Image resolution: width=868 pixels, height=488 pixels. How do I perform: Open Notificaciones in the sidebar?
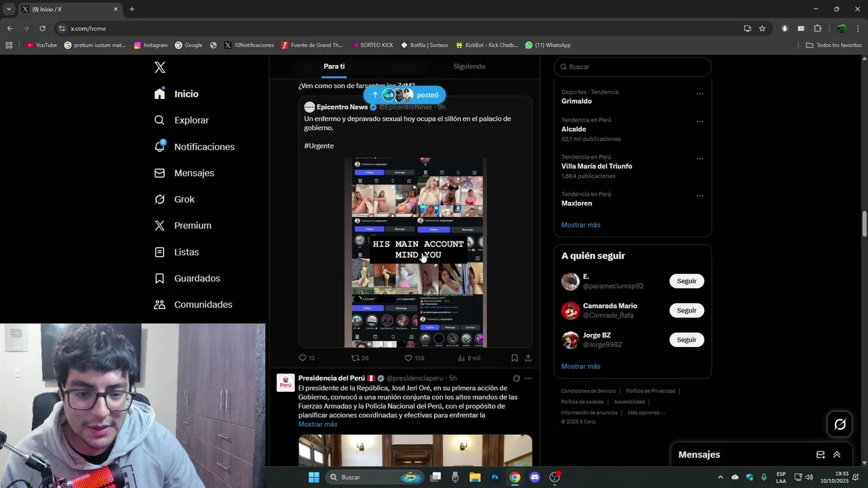click(x=194, y=146)
